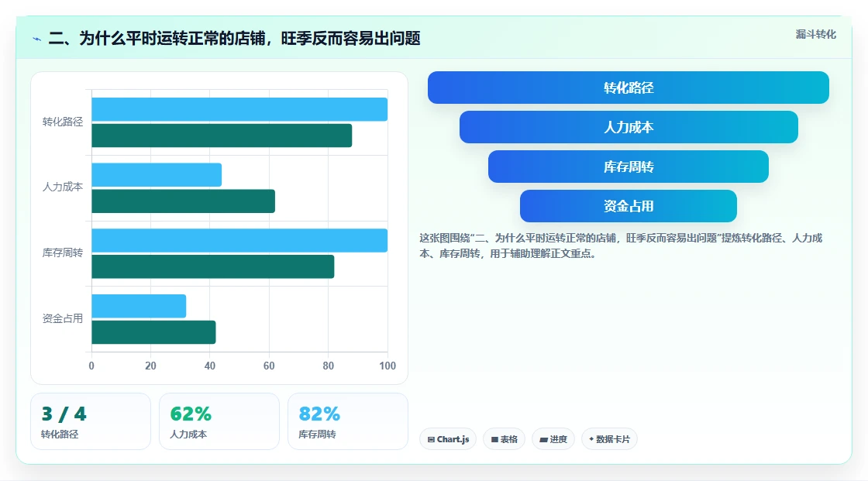
Task: Select the 人力成本 funnel stage
Action: pos(629,127)
